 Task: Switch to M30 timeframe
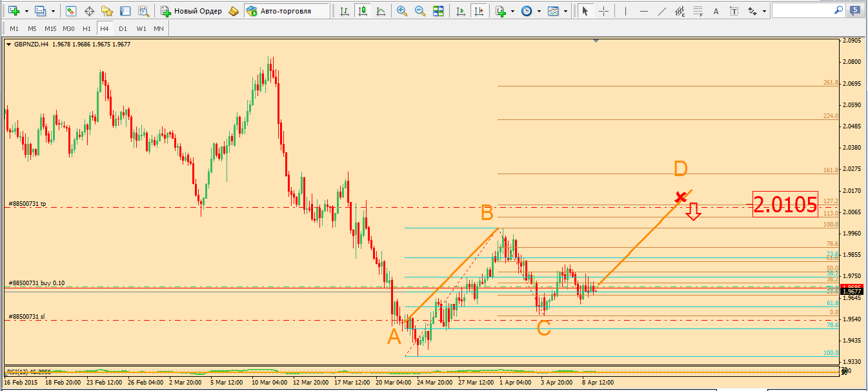click(69, 29)
